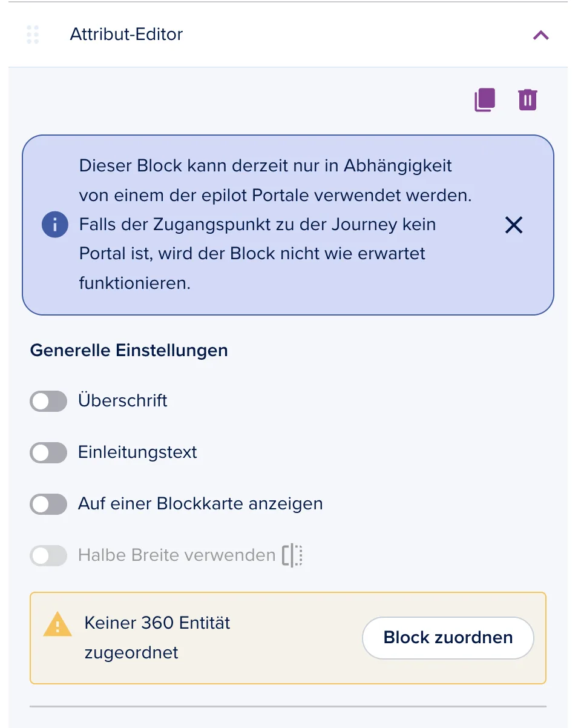Dismiss the epilot Portale info banner
Image resolution: width=581 pixels, height=728 pixels.
(514, 225)
